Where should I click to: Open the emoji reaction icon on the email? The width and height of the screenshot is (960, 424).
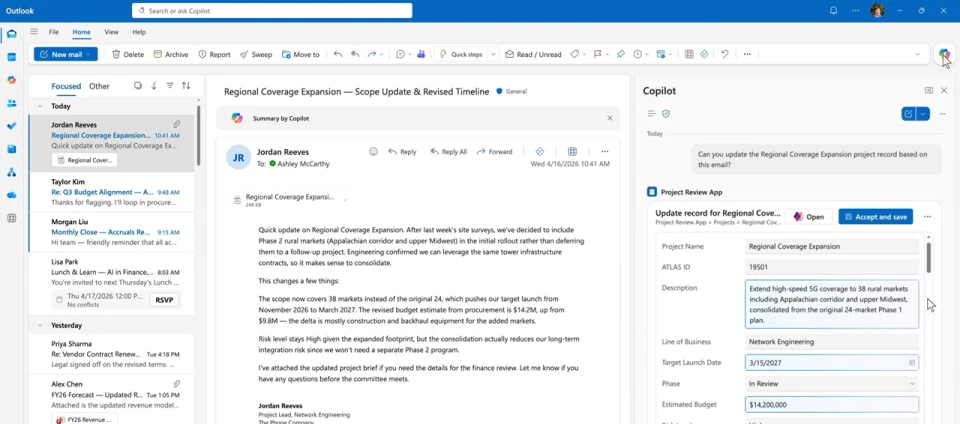pyautogui.click(x=374, y=152)
